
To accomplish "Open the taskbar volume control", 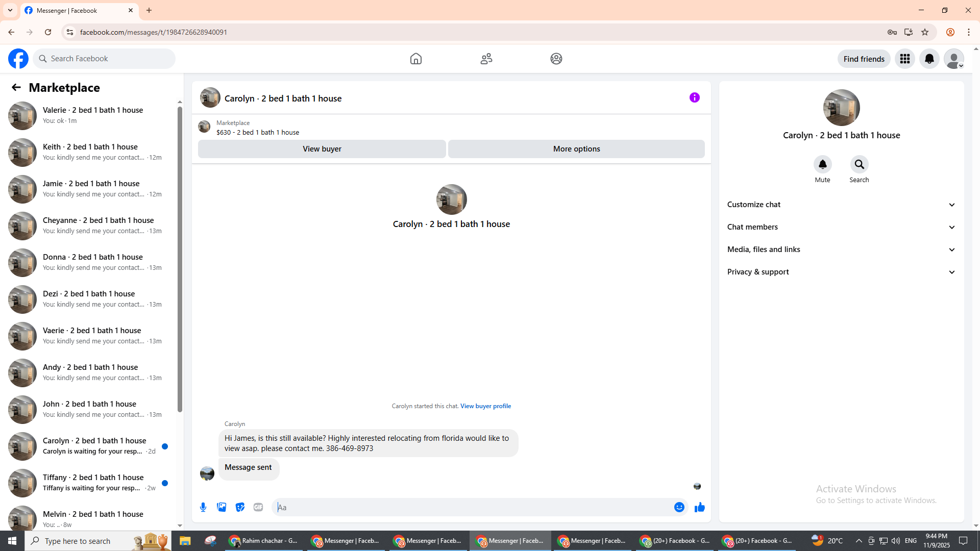I will tap(896, 541).
